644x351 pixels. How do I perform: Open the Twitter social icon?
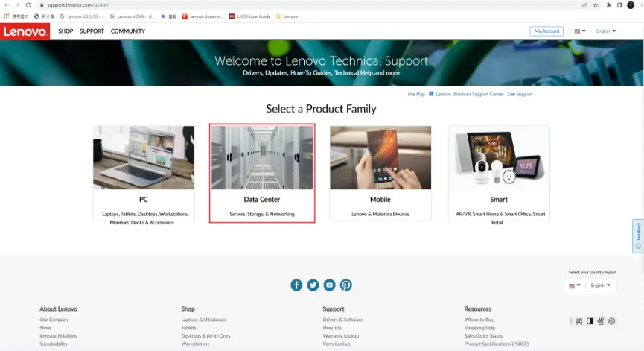click(x=313, y=285)
